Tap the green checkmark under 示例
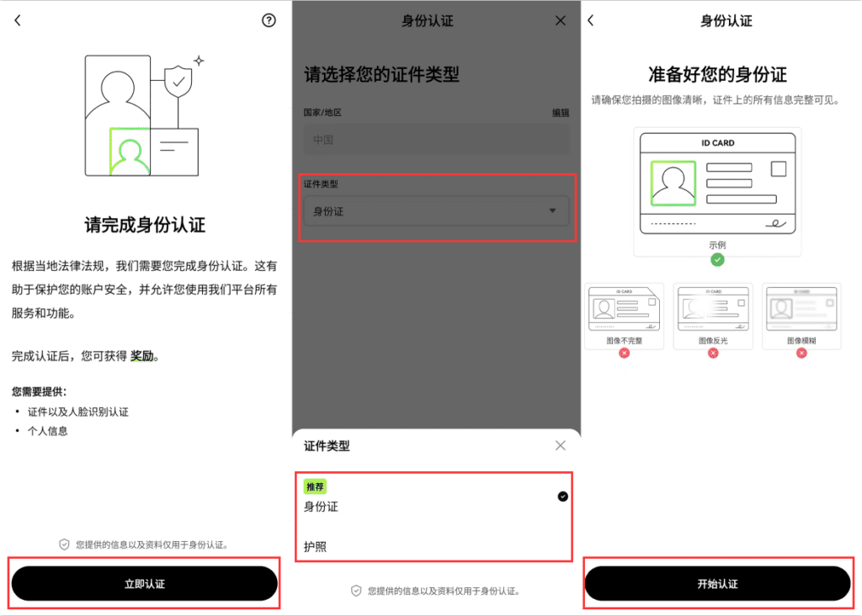 click(x=717, y=260)
